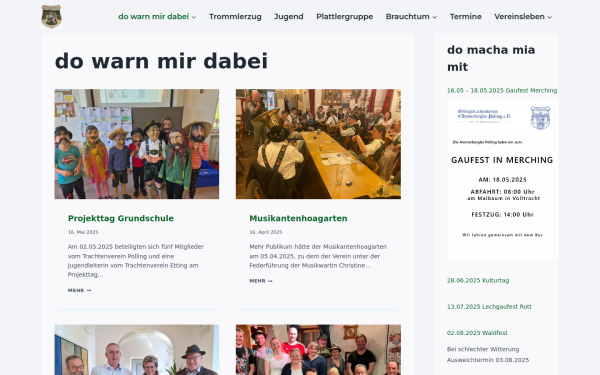Screen dimensions: 600x375
Task: Click MEHR under Musikantenhoagarten
Action: tap(261, 281)
